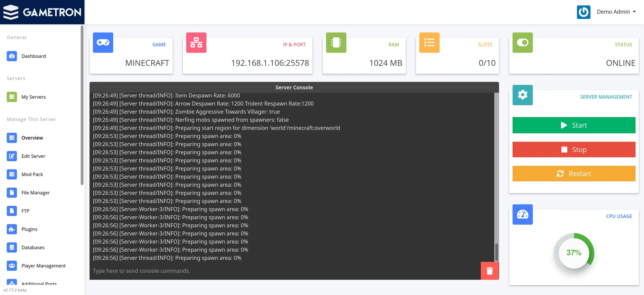Click the console command input field
This screenshot has height=295, width=644.
[x=285, y=271]
